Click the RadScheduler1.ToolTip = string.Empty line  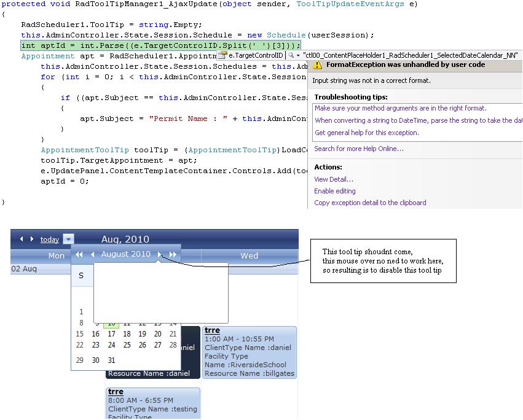tap(111, 25)
